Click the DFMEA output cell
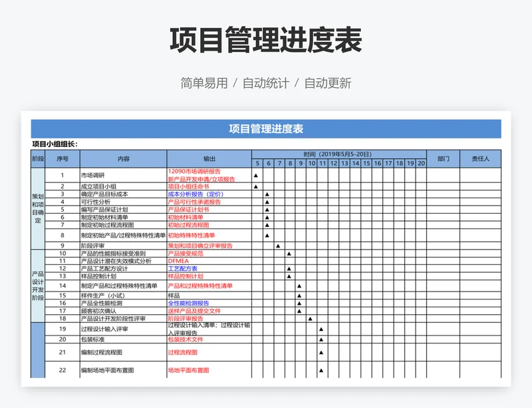 209,261
